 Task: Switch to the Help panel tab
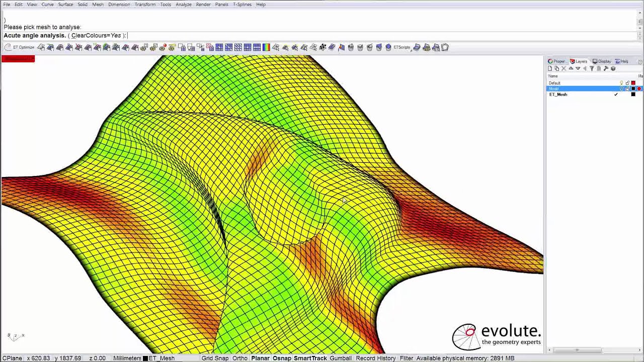622,61
